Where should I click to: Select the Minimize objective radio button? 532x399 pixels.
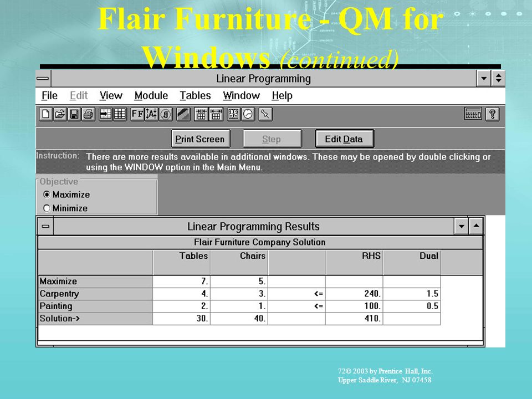coord(47,208)
